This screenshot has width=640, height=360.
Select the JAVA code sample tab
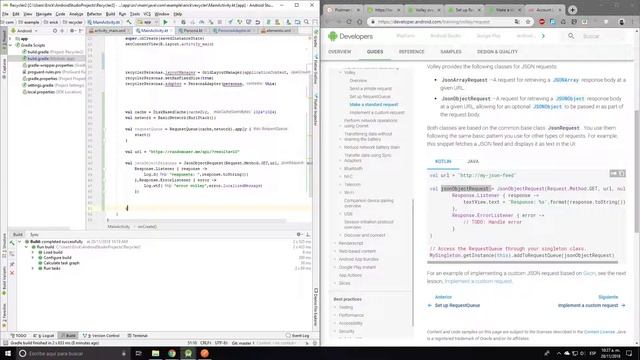click(x=473, y=162)
